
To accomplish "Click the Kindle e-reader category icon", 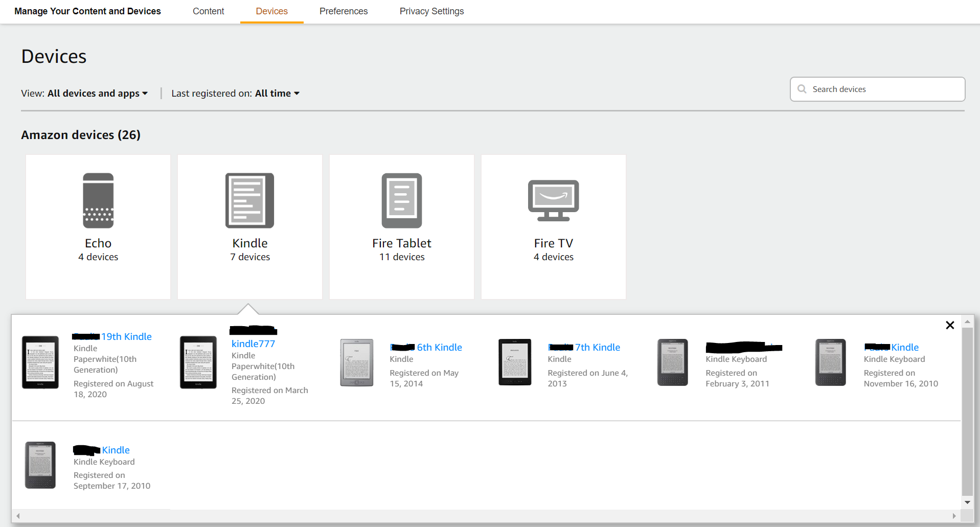I will coord(249,200).
